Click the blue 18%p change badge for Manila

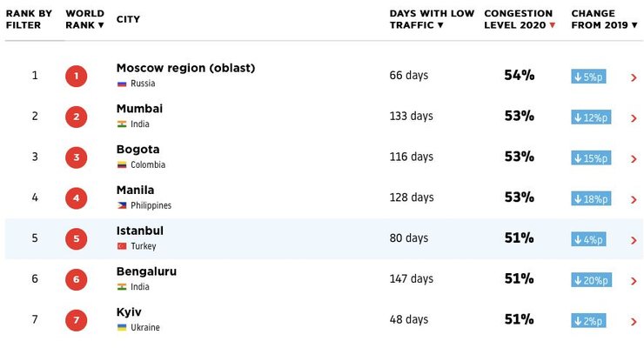[x=591, y=198]
